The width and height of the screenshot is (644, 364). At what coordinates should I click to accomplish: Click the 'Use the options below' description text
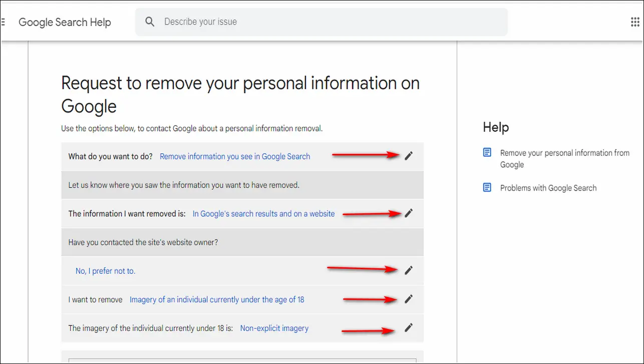pyautogui.click(x=192, y=128)
